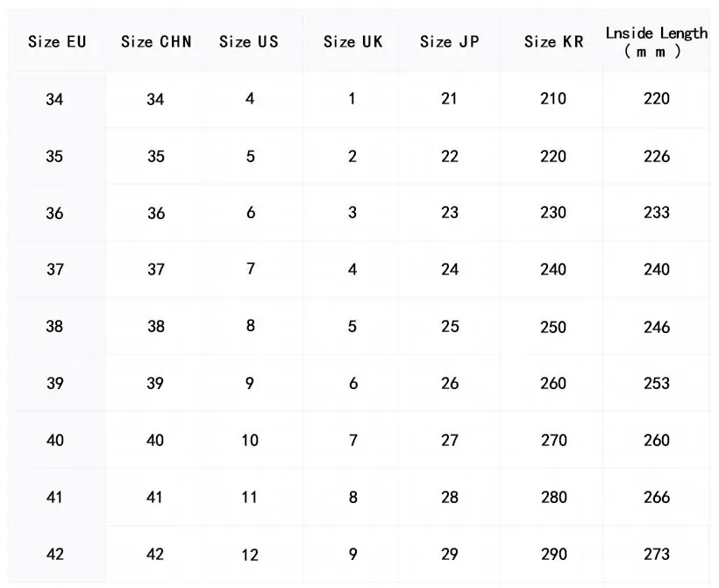This screenshot has width=719, height=588.
Task: Select the Size US column header
Action: point(248,42)
